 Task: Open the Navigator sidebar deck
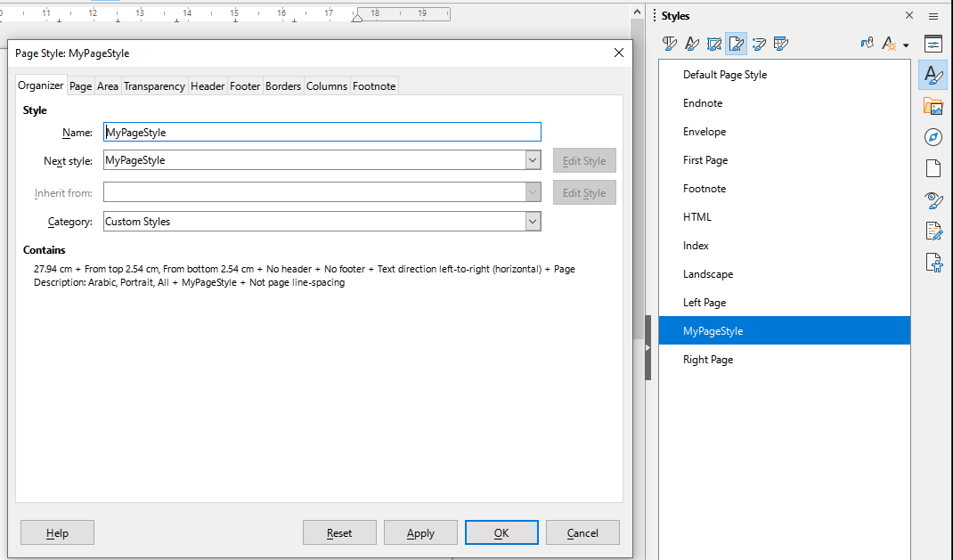[x=933, y=137]
